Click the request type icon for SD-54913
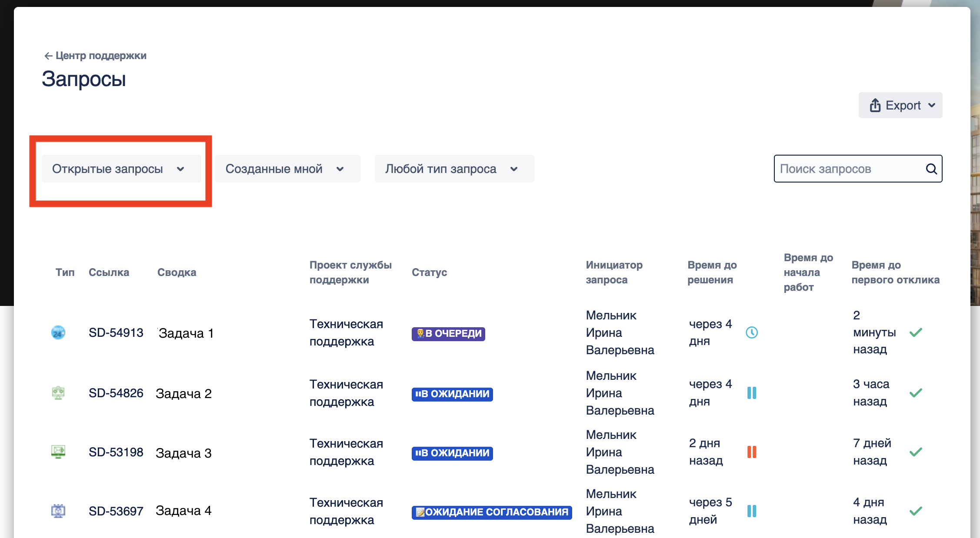 (x=58, y=333)
